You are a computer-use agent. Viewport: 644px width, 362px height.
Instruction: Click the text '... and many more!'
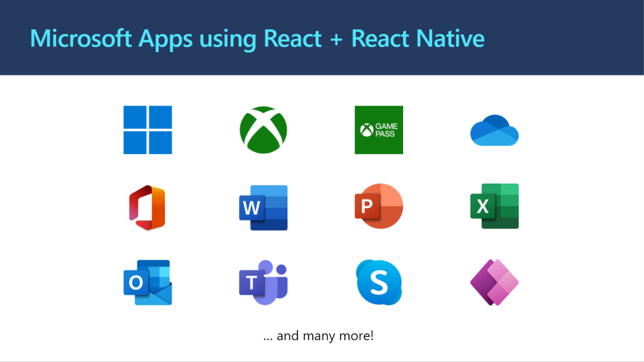tap(318, 336)
